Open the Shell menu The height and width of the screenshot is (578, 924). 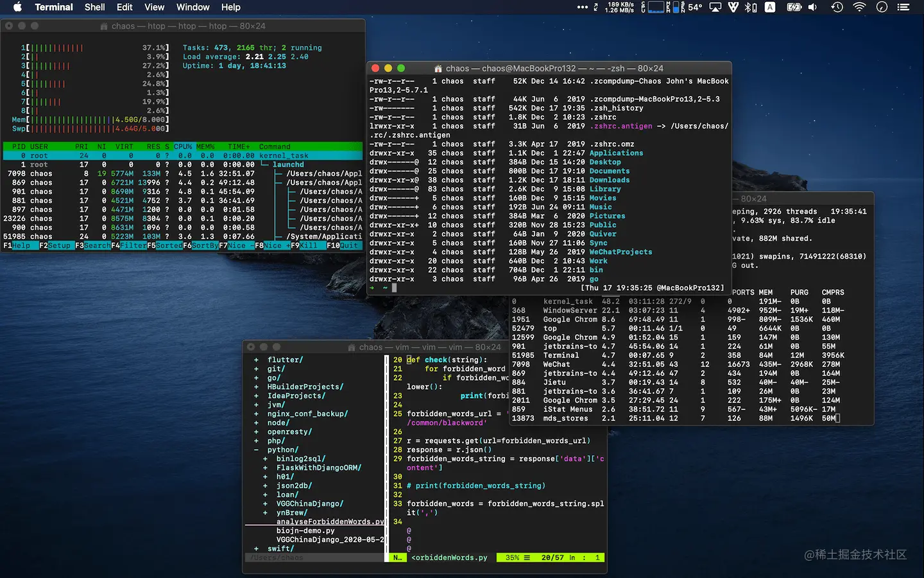[94, 7]
